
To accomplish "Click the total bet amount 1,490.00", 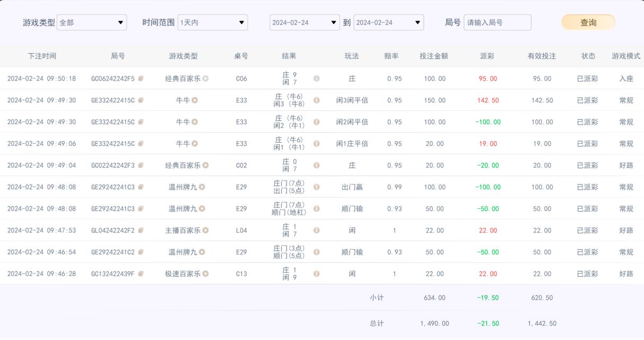I will (x=434, y=324).
